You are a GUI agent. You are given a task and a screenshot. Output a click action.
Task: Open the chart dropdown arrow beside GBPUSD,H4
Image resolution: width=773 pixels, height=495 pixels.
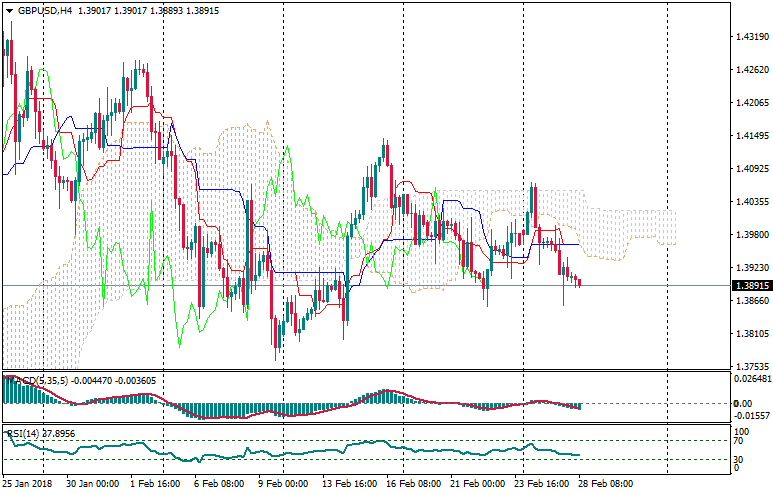(9, 10)
